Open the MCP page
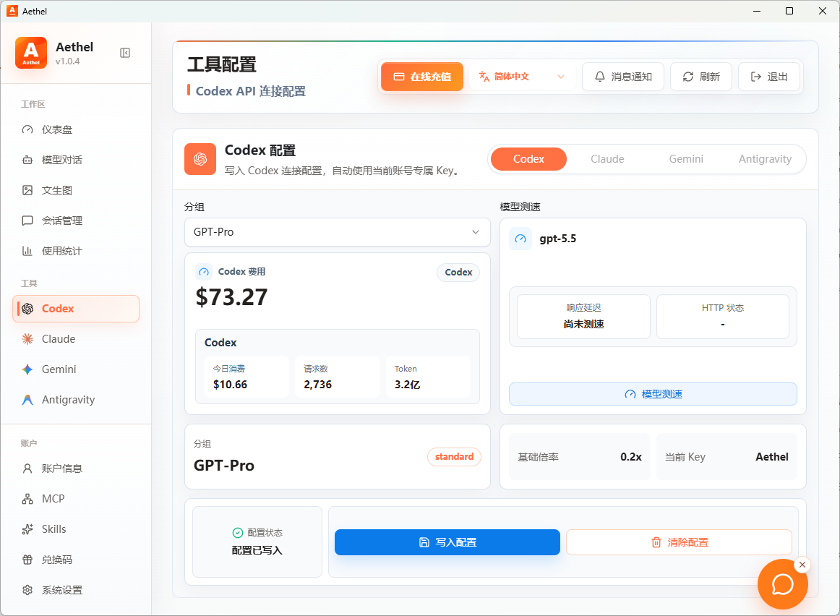Screen dimensions: 840x616 (x=75, y=499)
